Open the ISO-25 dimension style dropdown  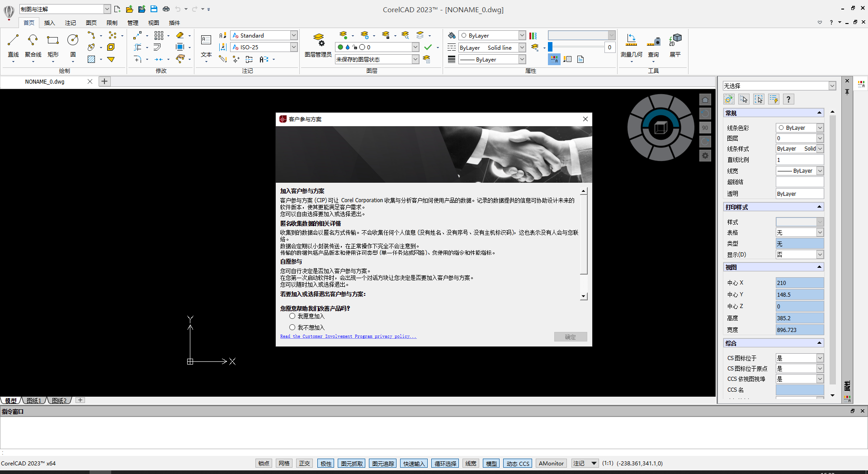293,47
